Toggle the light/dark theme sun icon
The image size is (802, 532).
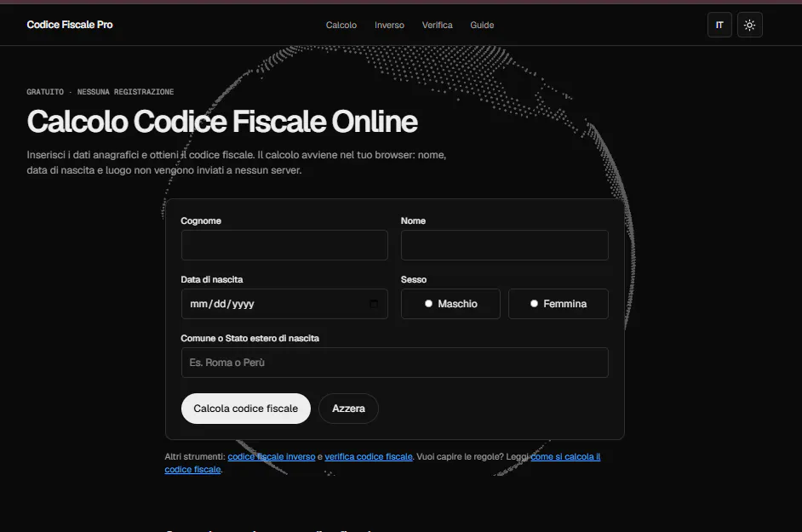click(749, 25)
